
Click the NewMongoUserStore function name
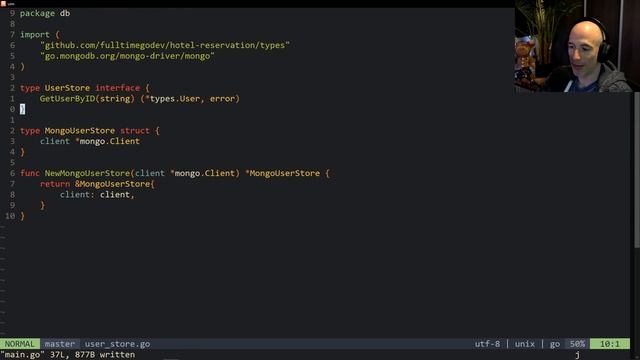pos(87,173)
